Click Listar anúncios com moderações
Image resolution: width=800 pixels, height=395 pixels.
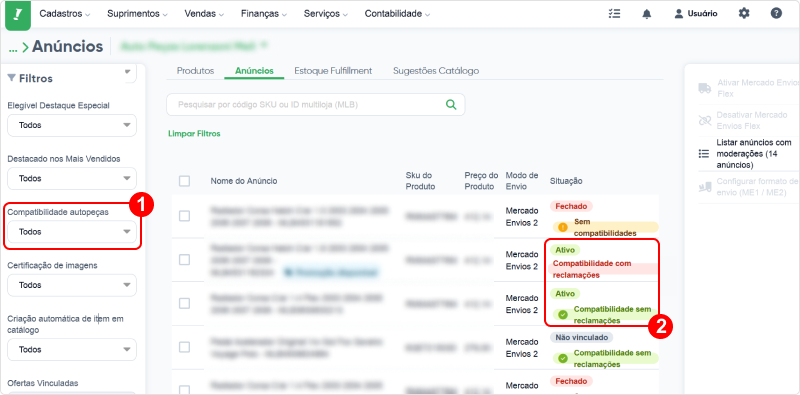coord(754,154)
